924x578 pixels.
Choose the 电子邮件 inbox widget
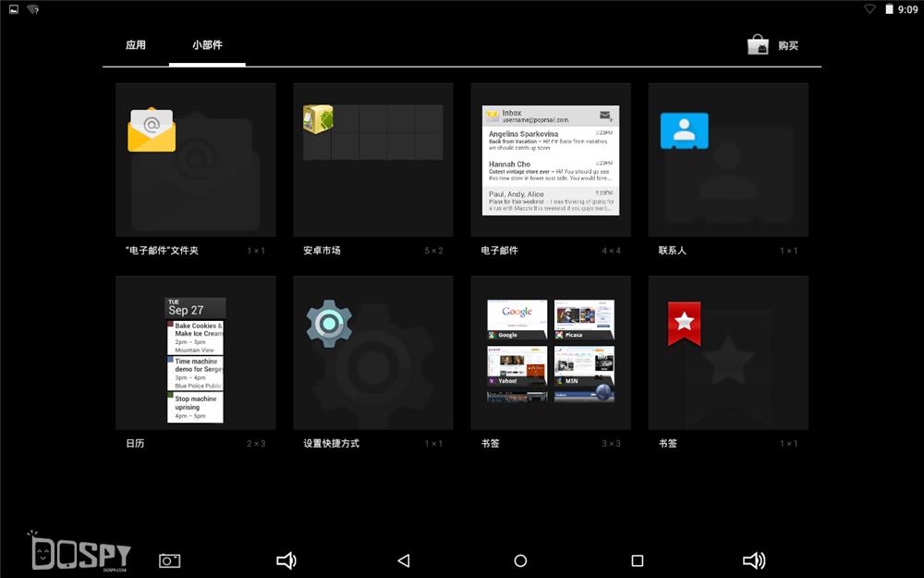550,160
